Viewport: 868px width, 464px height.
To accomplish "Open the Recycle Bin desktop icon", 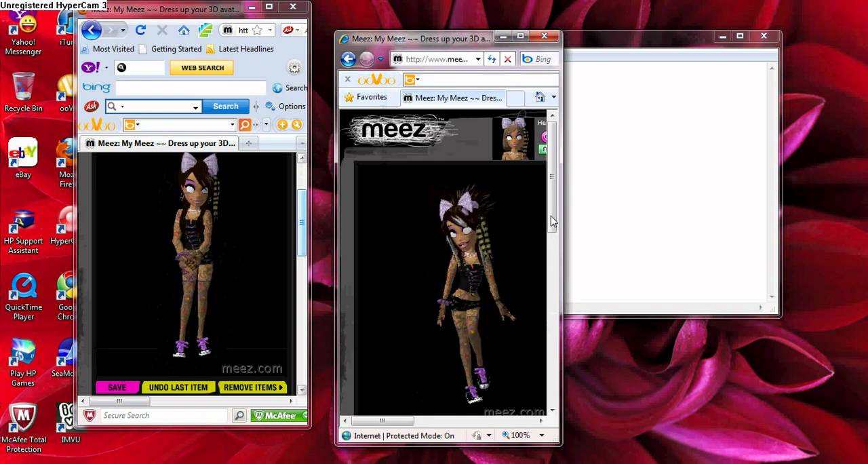I will pyautogui.click(x=23, y=92).
